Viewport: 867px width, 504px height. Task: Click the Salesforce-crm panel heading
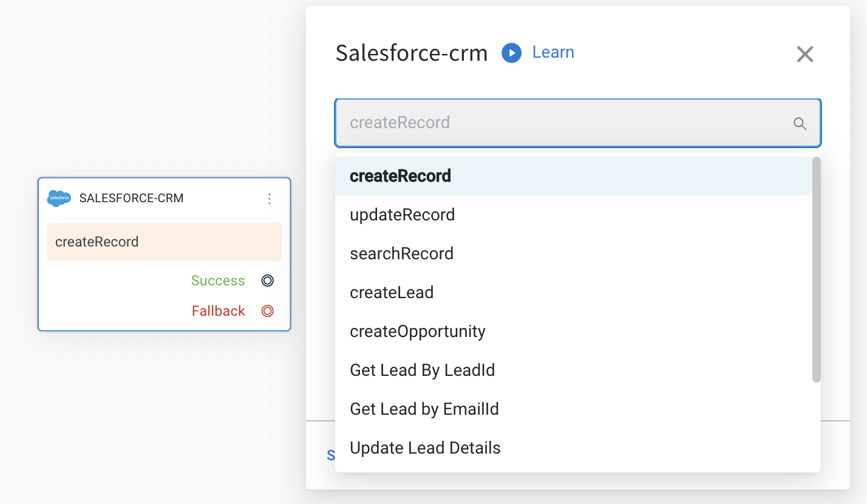[x=412, y=53]
